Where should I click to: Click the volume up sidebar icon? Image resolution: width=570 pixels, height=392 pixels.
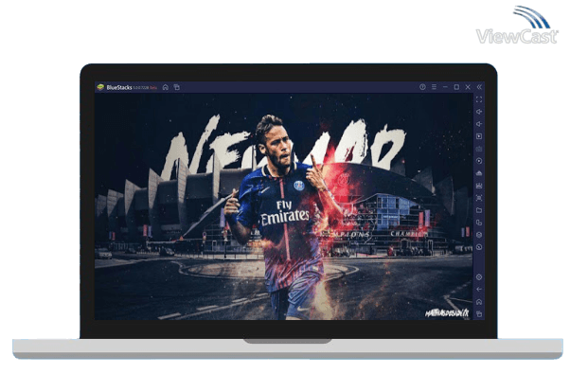[479, 112]
